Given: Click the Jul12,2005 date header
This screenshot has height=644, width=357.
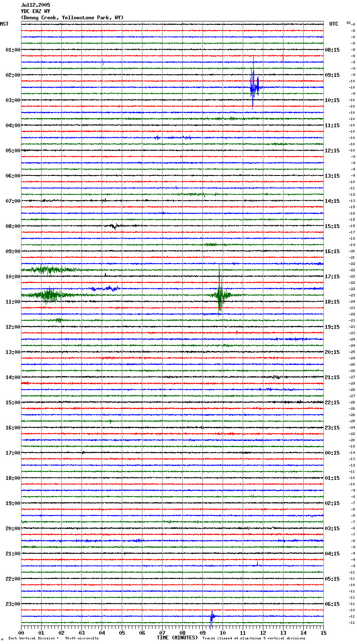Looking at the screenshot, I should coord(35,5).
